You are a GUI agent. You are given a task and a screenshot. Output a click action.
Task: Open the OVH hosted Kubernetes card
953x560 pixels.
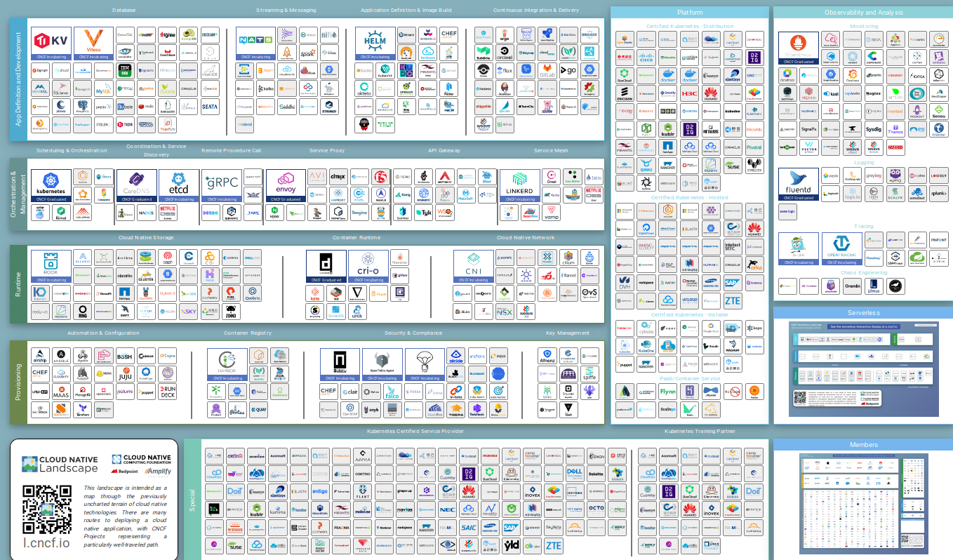[x=625, y=282]
